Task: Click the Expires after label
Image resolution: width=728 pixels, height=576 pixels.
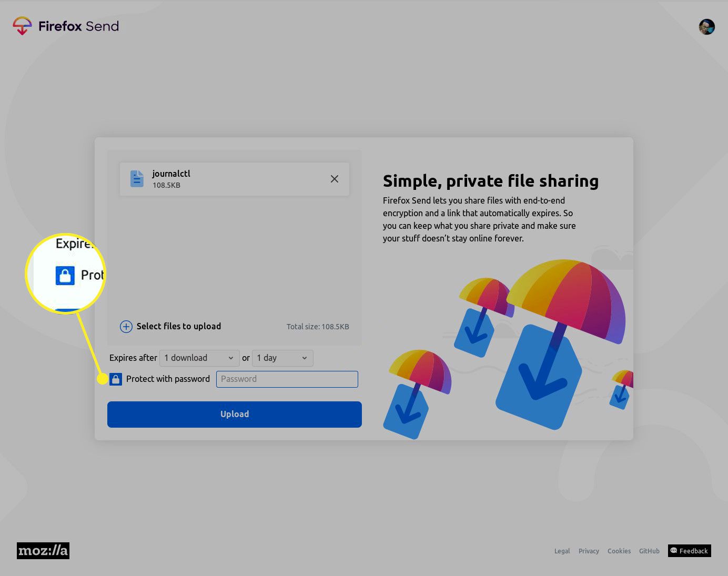Action: (133, 358)
